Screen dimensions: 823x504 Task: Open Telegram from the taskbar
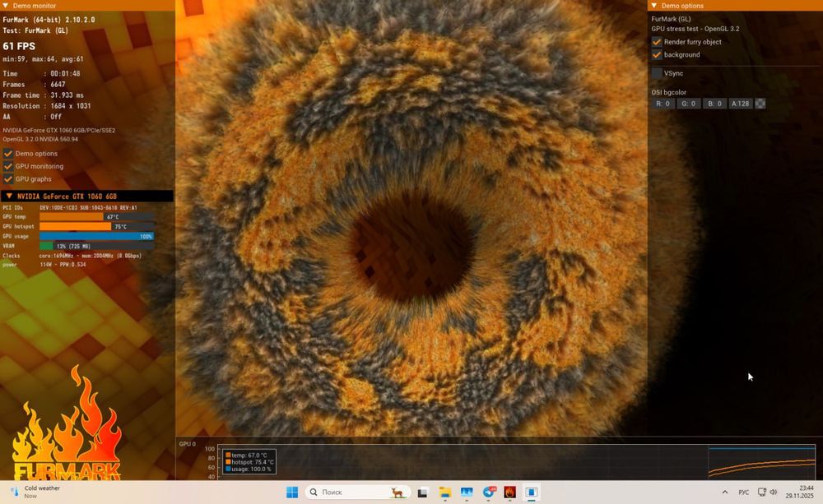[x=489, y=492]
